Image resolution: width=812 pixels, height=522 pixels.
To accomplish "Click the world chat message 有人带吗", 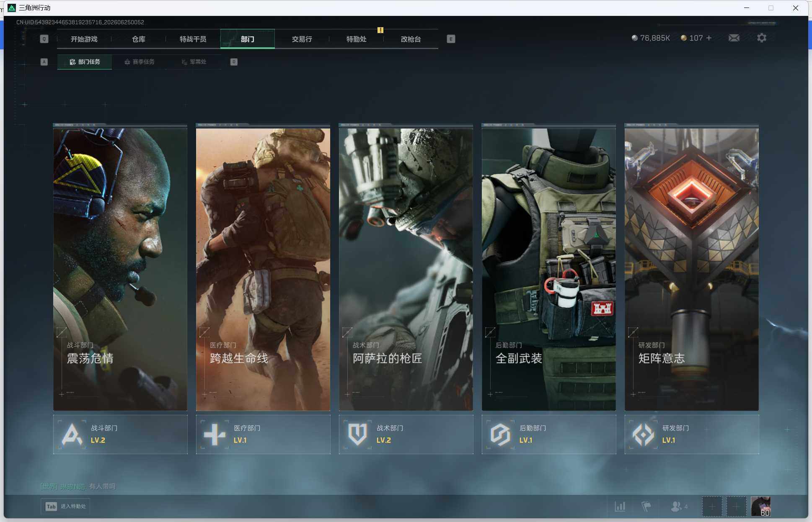I will click(x=102, y=486).
